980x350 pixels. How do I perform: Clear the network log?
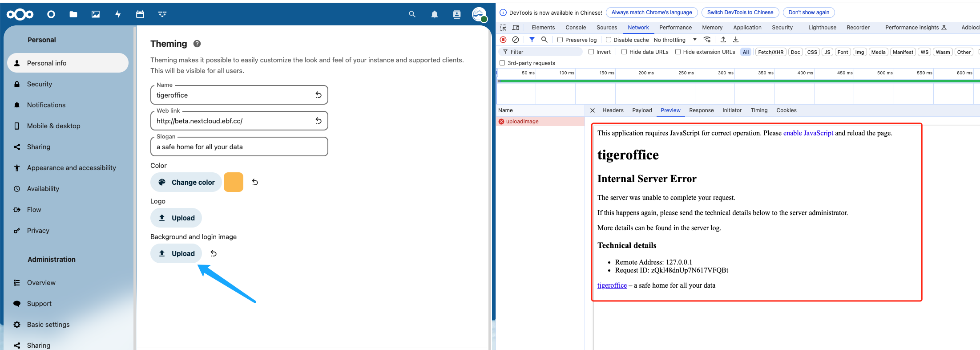point(516,40)
